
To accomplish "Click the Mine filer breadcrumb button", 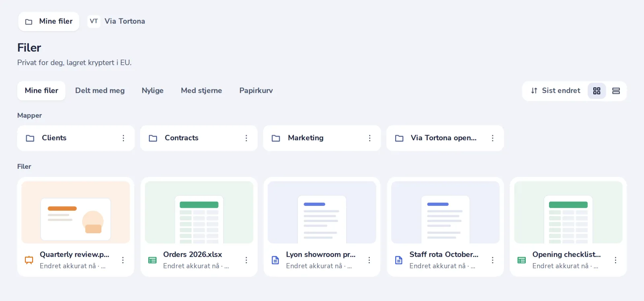I will pyautogui.click(x=49, y=21).
